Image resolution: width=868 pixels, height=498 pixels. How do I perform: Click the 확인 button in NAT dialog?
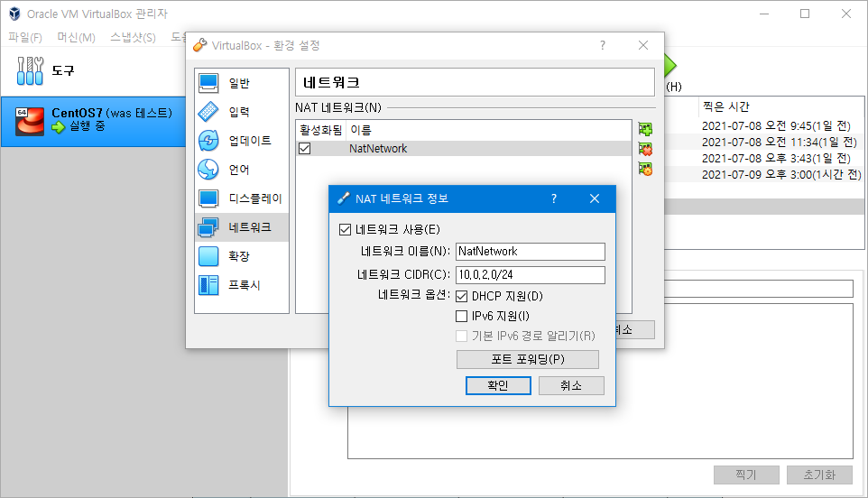(498, 385)
